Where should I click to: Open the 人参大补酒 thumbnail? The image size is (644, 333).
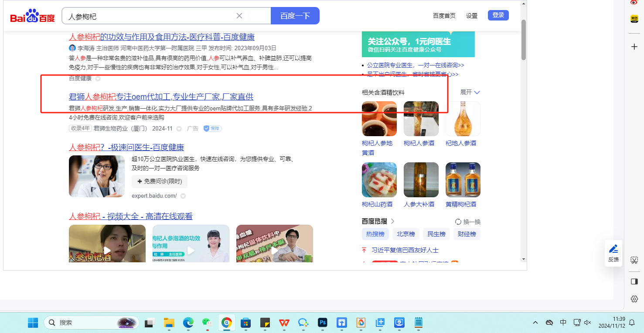(x=421, y=180)
